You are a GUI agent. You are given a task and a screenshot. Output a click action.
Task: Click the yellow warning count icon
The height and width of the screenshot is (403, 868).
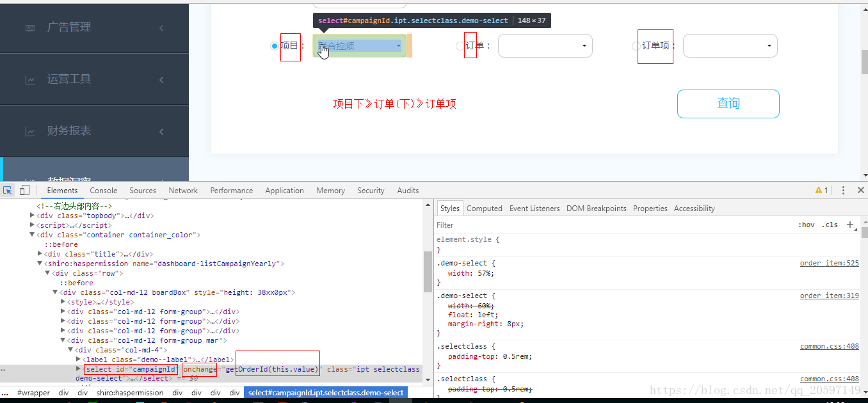[822, 190]
